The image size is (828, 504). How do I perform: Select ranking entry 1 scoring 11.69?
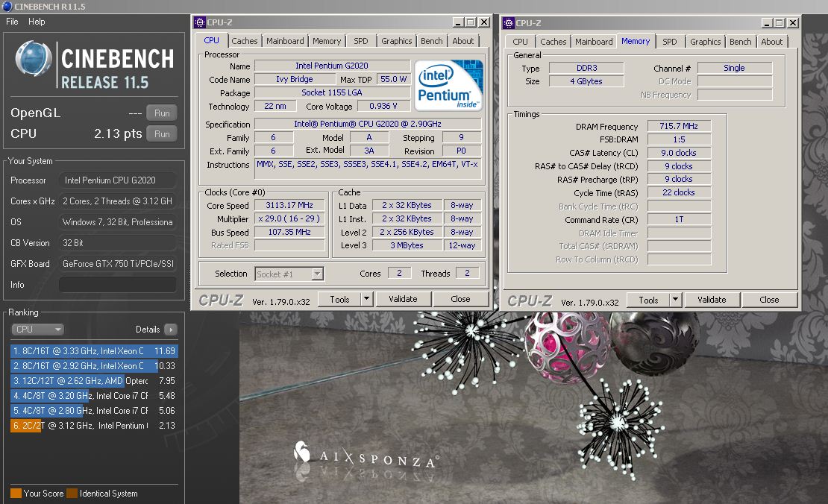(x=94, y=351)
